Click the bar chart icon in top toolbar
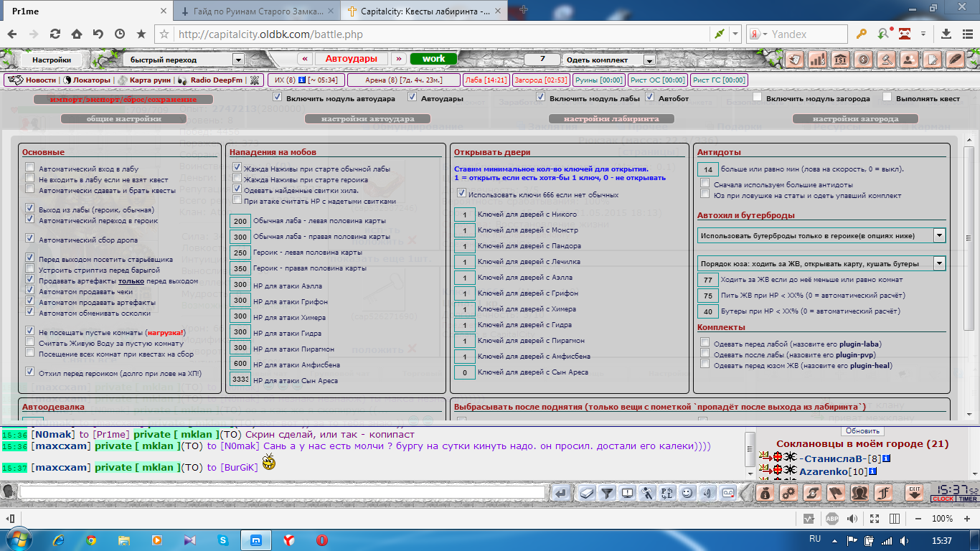The height and width of the screenshot is (551, 980). [x=819, y=60]
